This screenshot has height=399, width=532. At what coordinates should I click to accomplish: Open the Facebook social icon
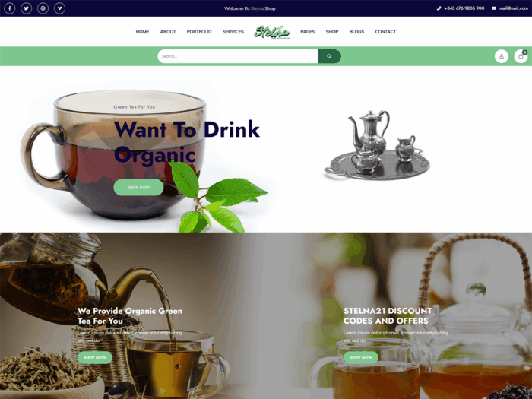tap(9, 8)
